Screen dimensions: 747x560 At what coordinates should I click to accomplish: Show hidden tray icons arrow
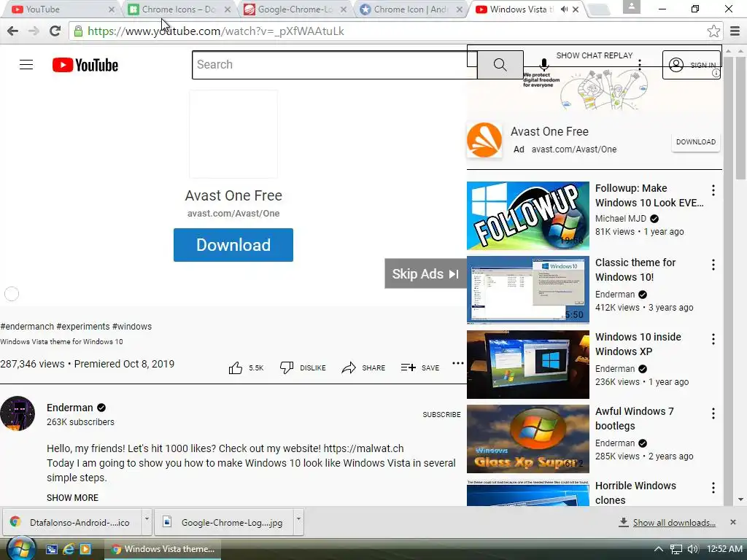click(659, 549)
